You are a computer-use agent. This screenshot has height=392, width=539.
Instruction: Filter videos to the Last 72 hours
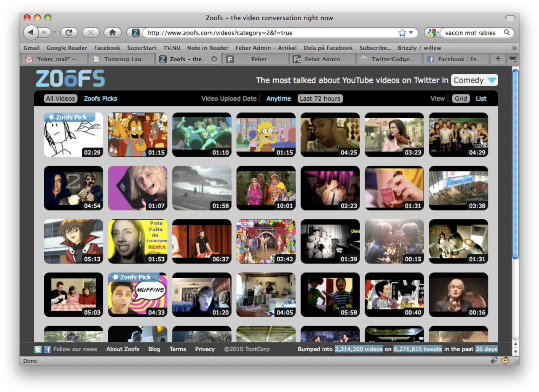point(320,98)
